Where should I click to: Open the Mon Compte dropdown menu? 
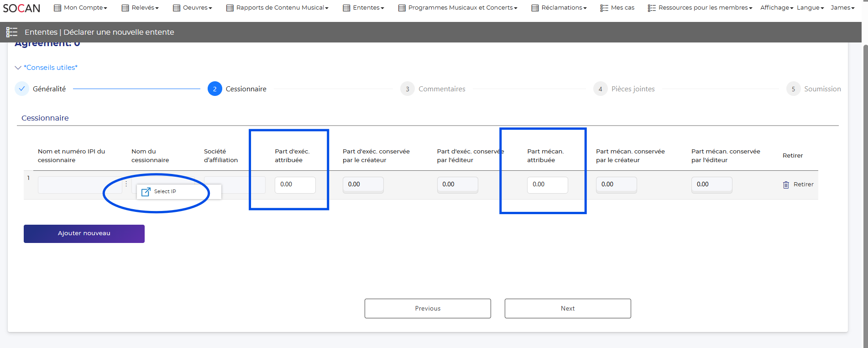(81, 8)
